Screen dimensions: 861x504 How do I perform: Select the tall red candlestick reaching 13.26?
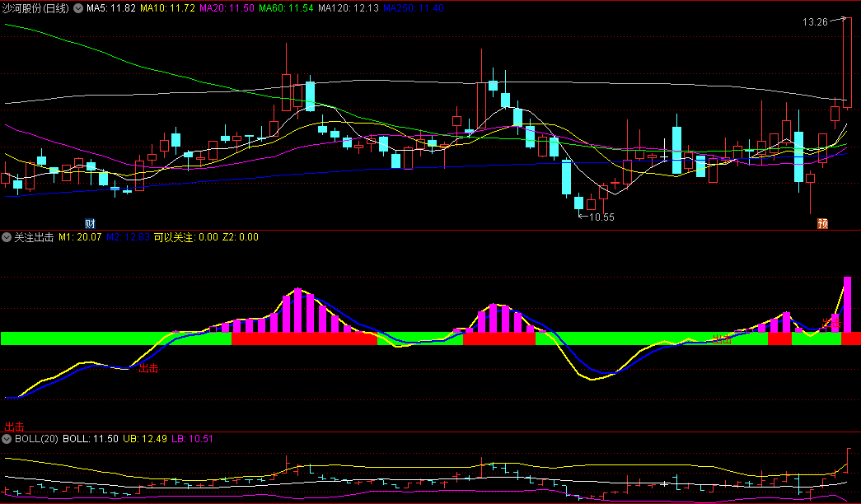coord(847,63)
